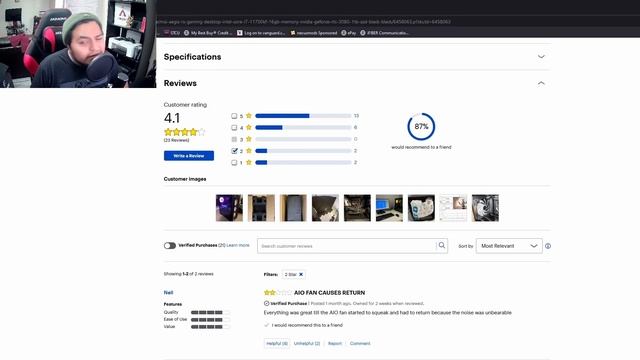Open the Most Relevant sort dropdown
The width and height of the screenshot is (640, 360).
tap(509, 246)
